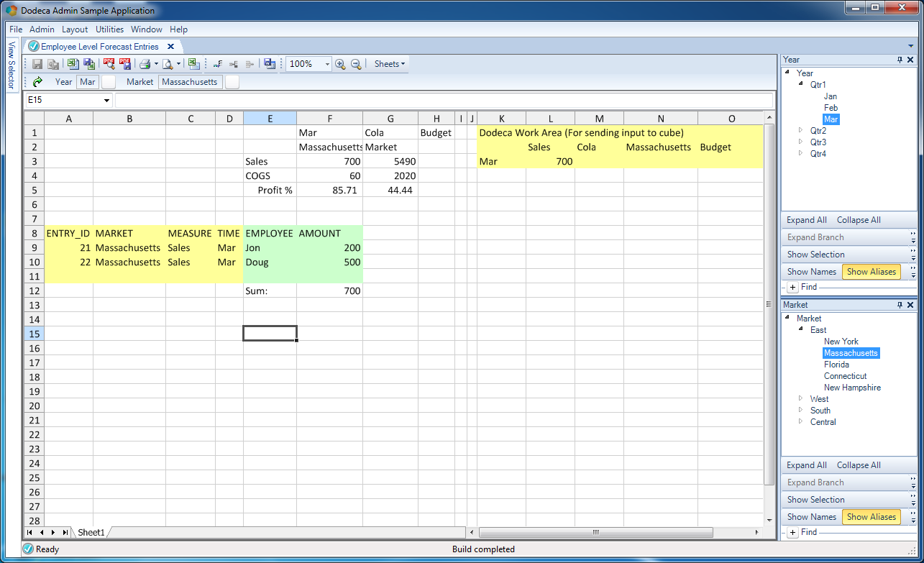Expand the Qtr2 tree node
The width and height of the screenshot is (924, 563).
pyautogui.click(x=802, y=130)
